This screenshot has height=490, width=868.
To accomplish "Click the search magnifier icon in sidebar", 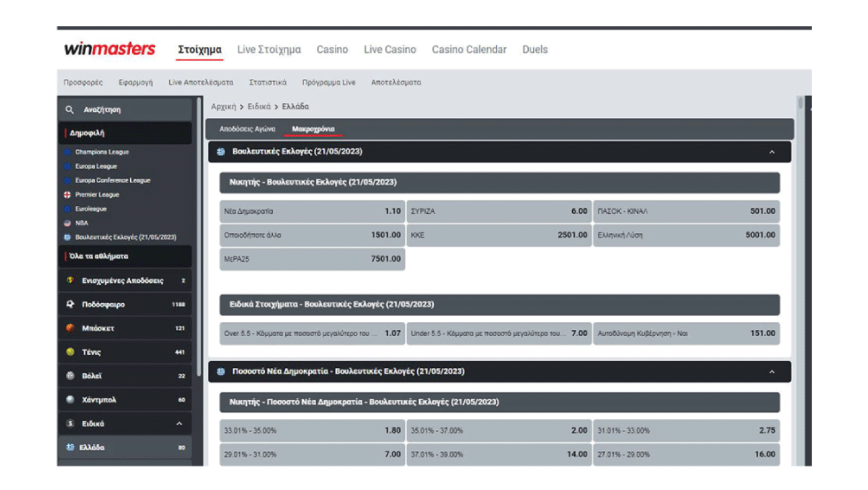I will [69, 110].
